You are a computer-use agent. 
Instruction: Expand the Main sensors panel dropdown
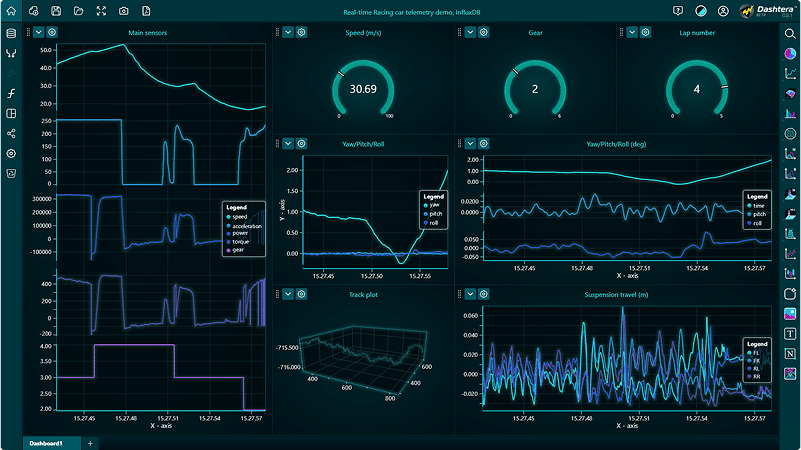click(x=39, y=32)
